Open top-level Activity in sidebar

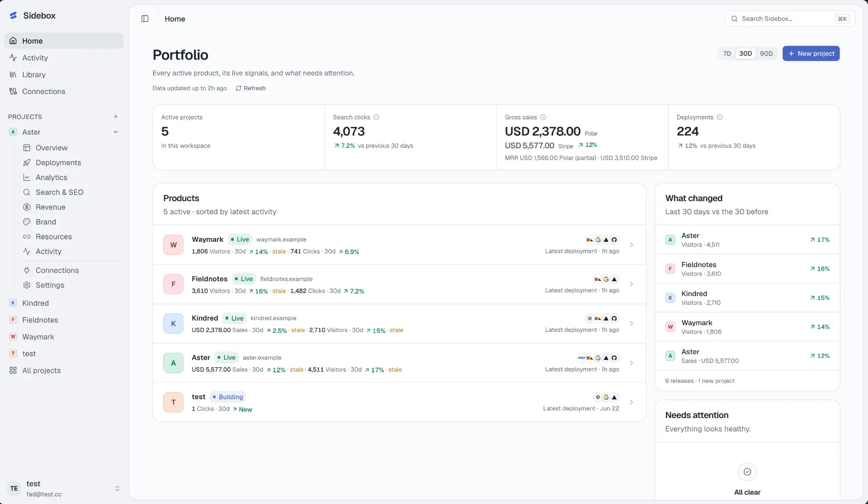[64, 58]
